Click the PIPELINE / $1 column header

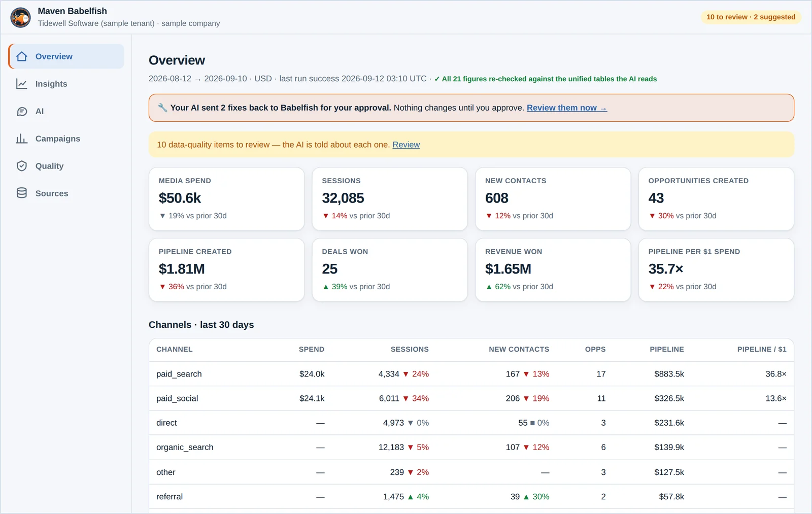[762, 349]
